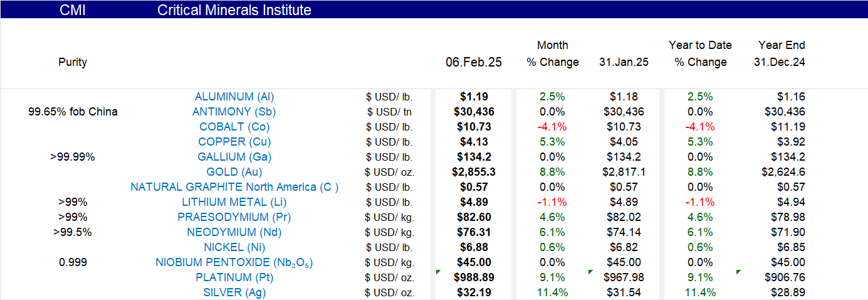Open the NEODYMIUM (Nd) link
The height and width of the screenshot is (300, 868).
click(234, 232)
